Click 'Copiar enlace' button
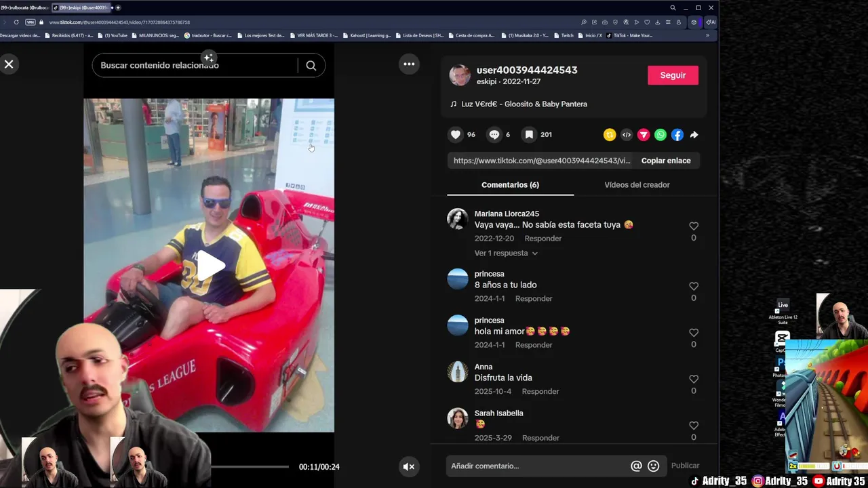This screenshot has height=488, width=868. coord(666,161)
